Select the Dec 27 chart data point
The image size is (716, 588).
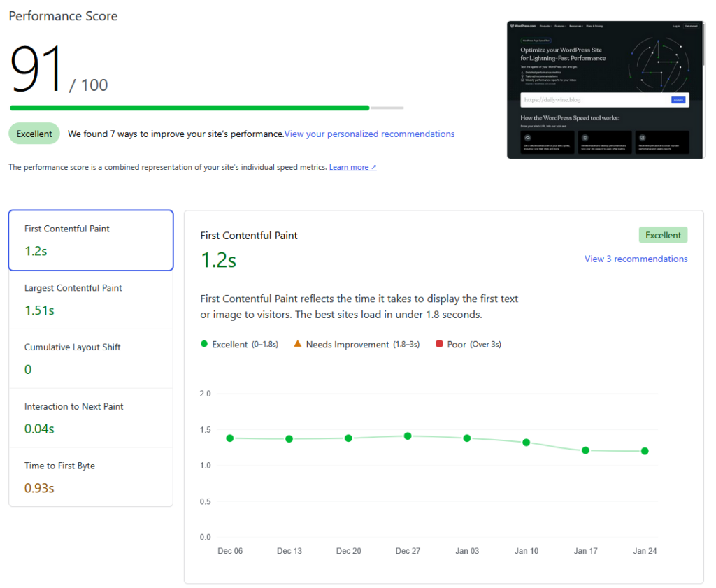coord(408,436)
